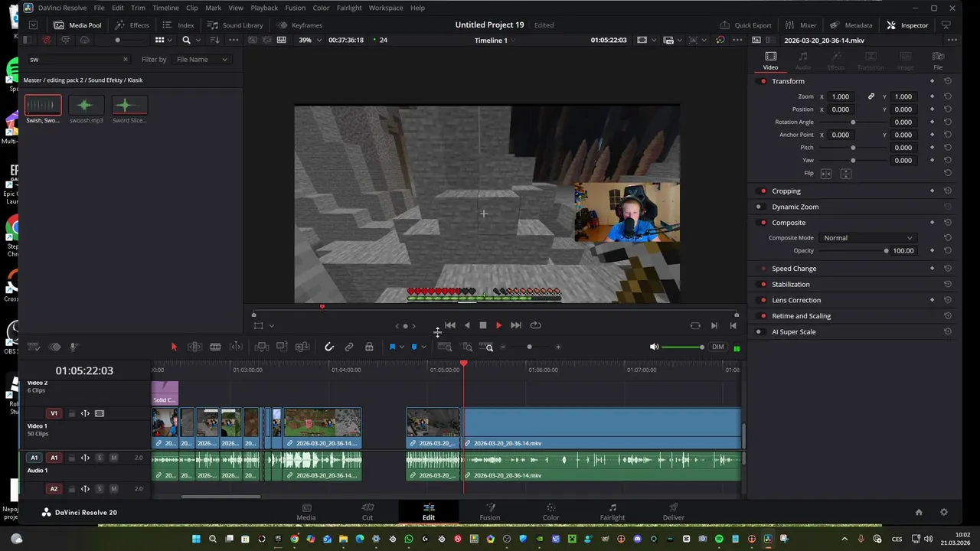Open Project Settings gear icon
Image resolution: width=980 pixels, height=551 pixels.
[x=944, y=512]
